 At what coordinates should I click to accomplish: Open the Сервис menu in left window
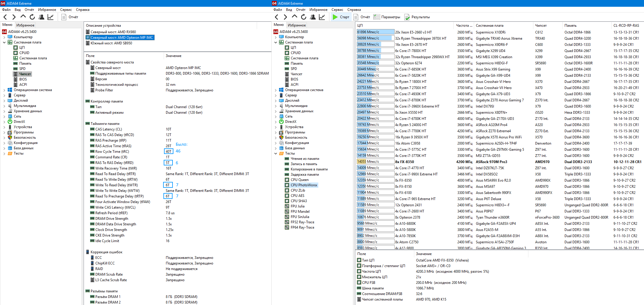click(66, 10)
